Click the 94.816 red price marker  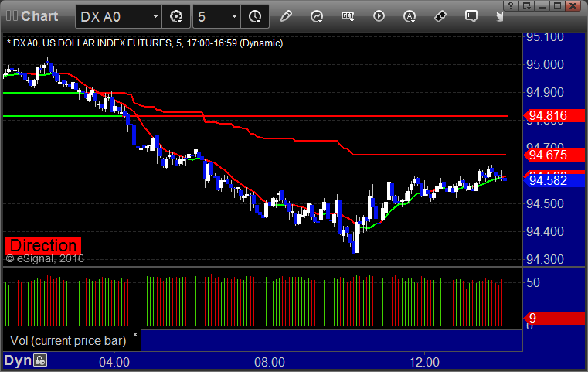[554, 115]
